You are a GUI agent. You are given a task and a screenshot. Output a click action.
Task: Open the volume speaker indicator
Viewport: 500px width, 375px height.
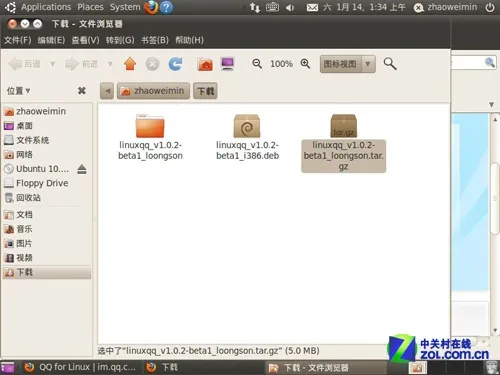pyautogui.click(x=290, y=7)
